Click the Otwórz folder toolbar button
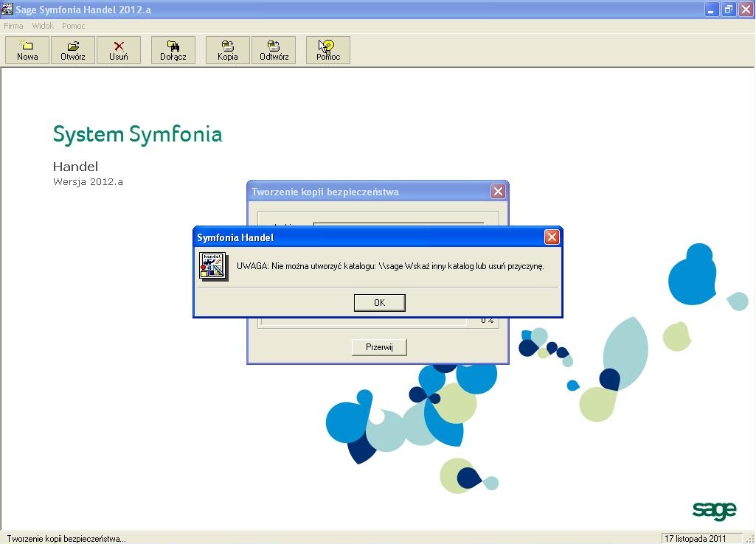The width and height of the screenshot is (756, 544). pyautogui.click(x=73, y=50)
